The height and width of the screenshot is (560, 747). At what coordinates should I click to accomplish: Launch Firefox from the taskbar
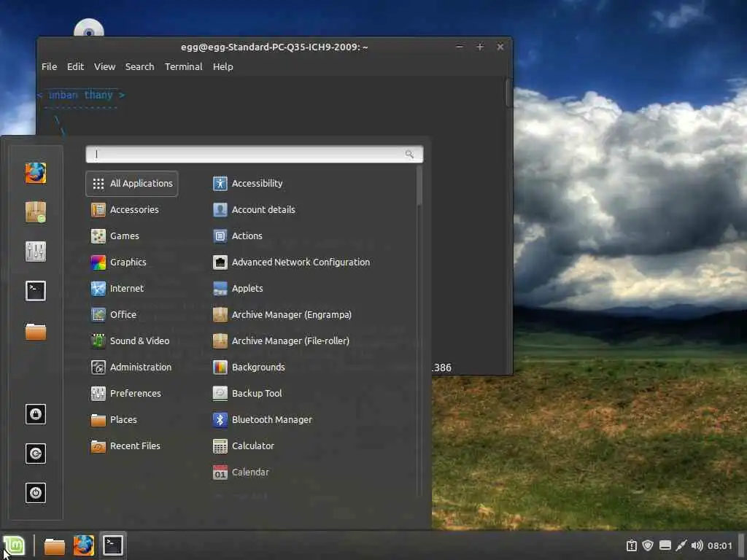(83, 545)
